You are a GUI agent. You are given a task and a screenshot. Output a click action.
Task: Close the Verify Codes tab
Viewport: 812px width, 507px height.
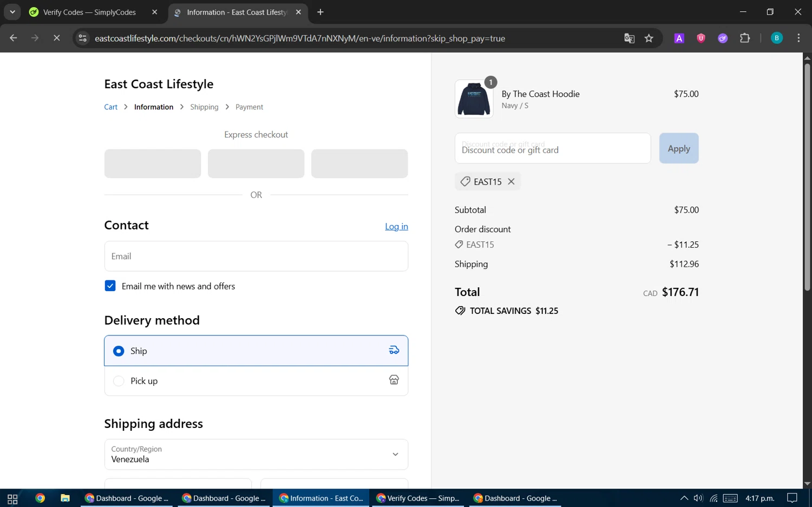pos(154,12)
